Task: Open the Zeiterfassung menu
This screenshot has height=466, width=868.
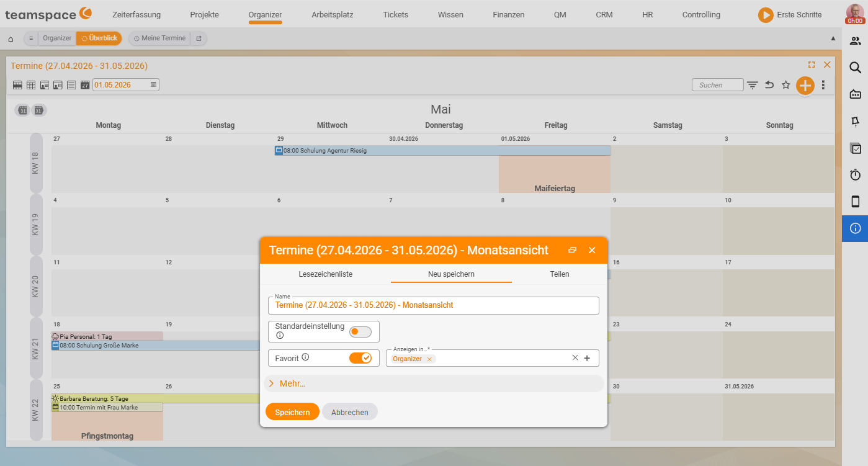Action: click(136, 14)
